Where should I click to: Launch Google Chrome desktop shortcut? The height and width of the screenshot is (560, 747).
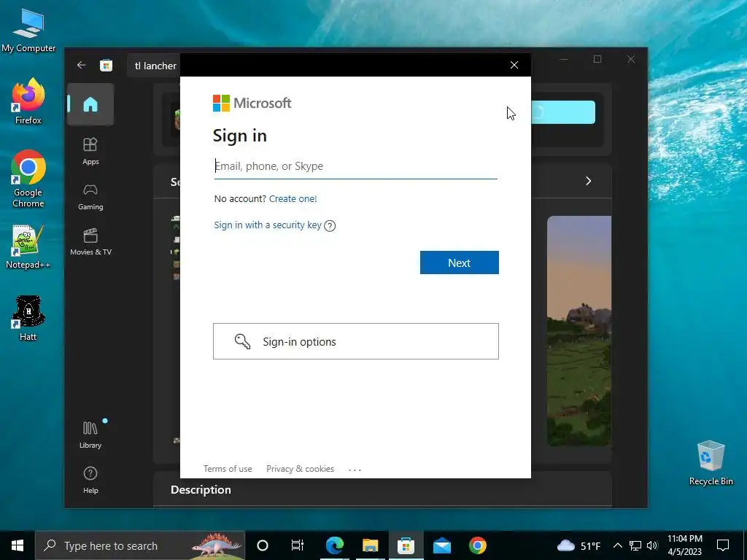coord(28,179)
